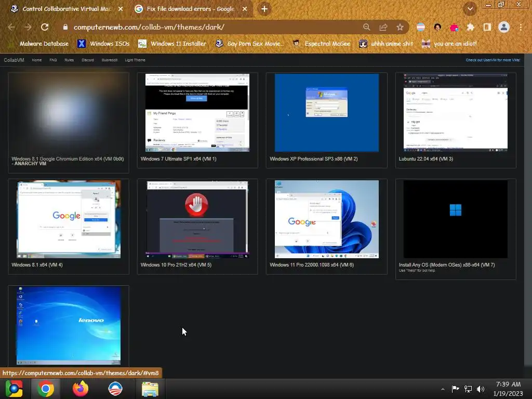Click the striped flag extension icon

[421, 27]
